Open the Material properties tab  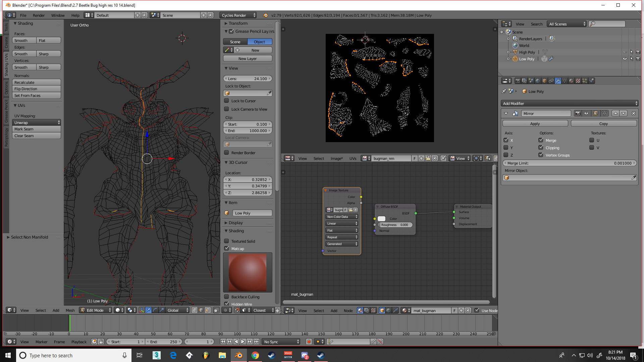(571, 81)
